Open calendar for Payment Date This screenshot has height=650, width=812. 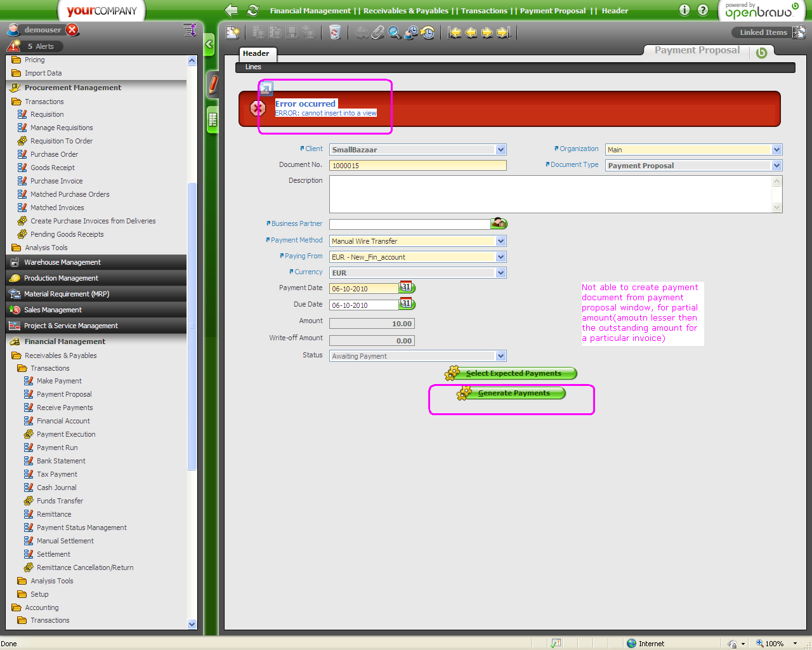(407, 288)
